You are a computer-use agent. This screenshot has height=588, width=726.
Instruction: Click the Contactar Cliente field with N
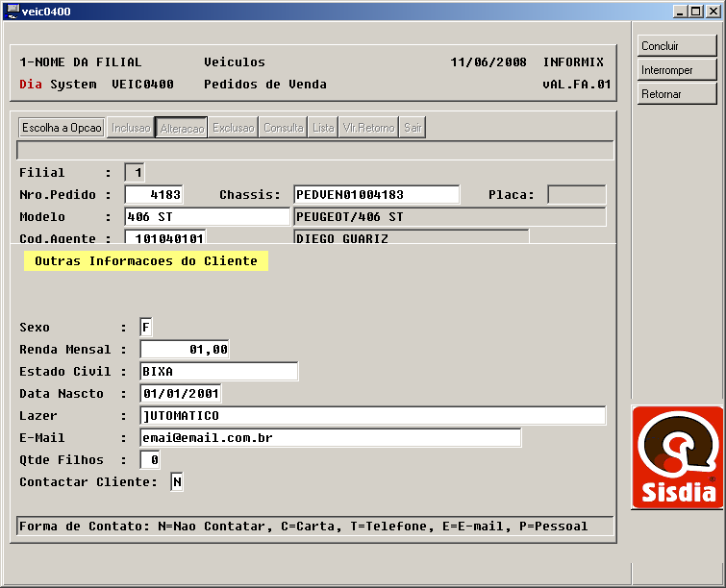tap(177, 482)
